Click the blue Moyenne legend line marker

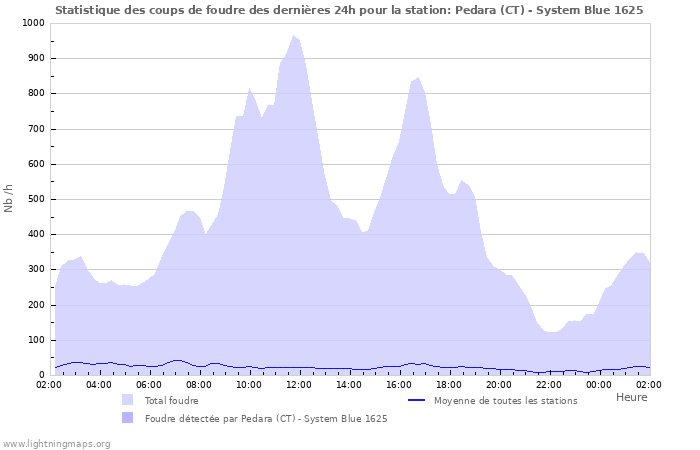pos(417,400)
